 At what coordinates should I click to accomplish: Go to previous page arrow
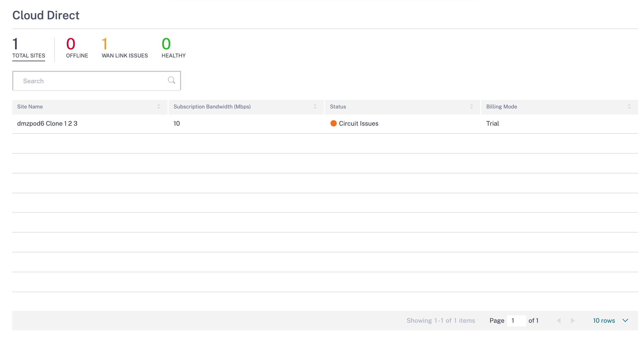[x=559, y=321]
